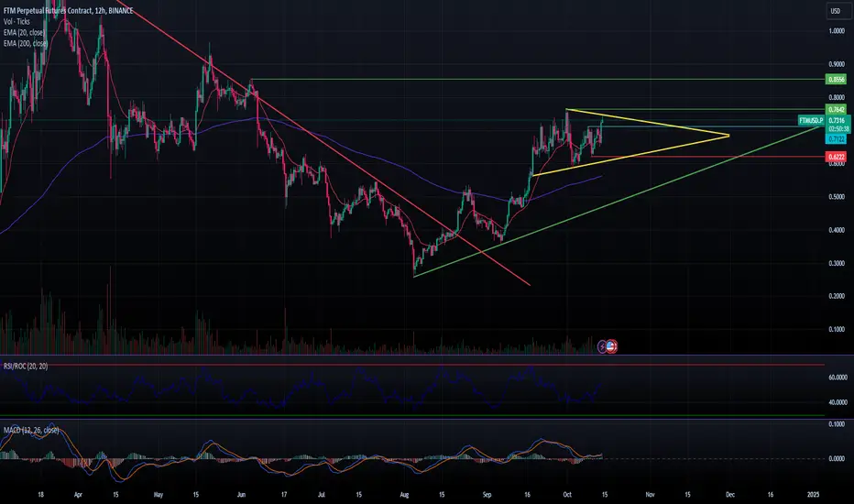The width and height of the screenshot is (854, 504).
Task: Click the Nov label on time axis
Action: coord(650,495)
